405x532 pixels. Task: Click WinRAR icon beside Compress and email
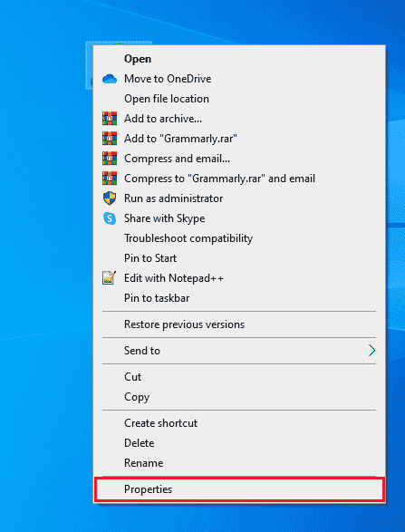pyautogui.click(x=110, y=159)
